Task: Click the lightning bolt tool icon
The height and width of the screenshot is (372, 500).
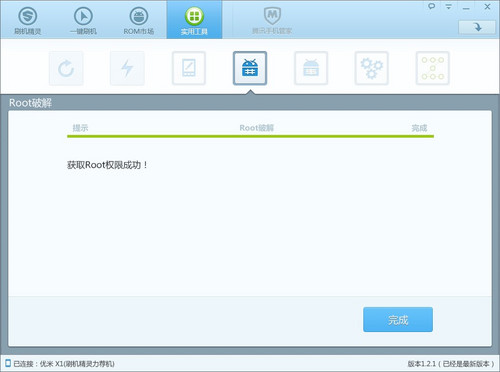Action: coord(127,68)
